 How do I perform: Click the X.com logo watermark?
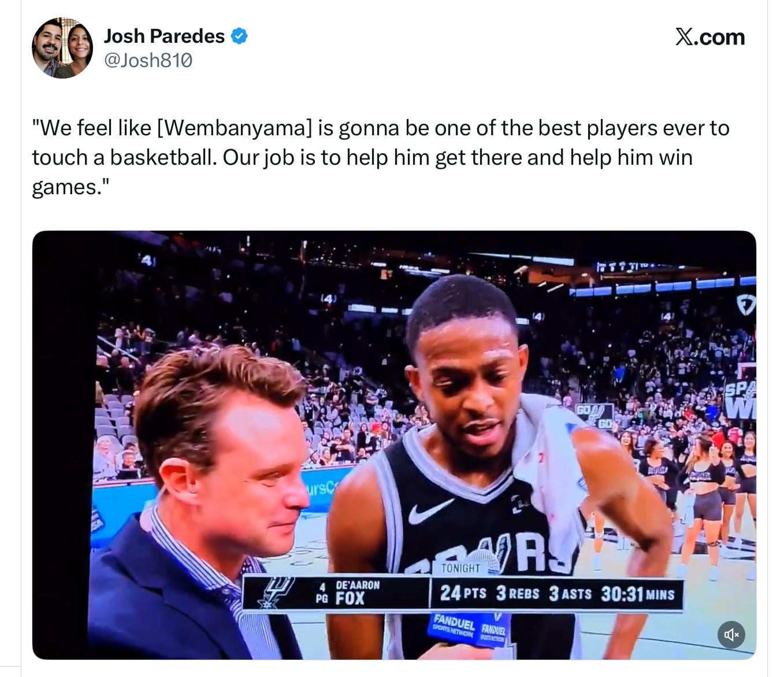[710, 37]
